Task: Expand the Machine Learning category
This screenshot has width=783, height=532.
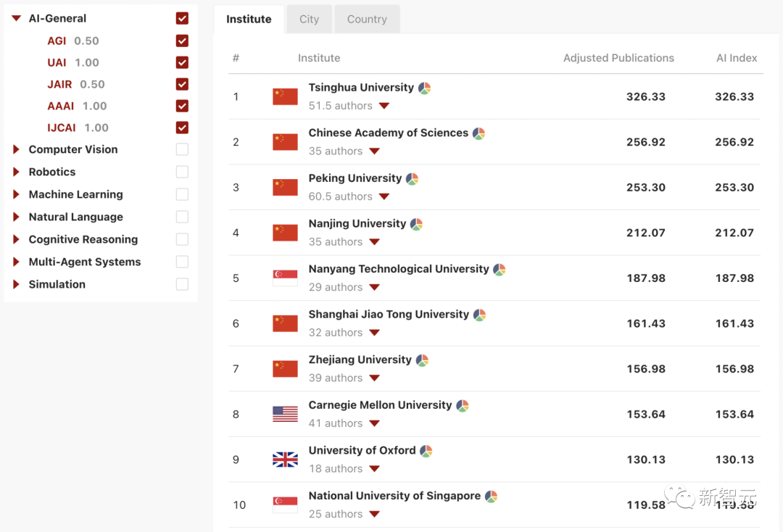Action: [16, 194]
